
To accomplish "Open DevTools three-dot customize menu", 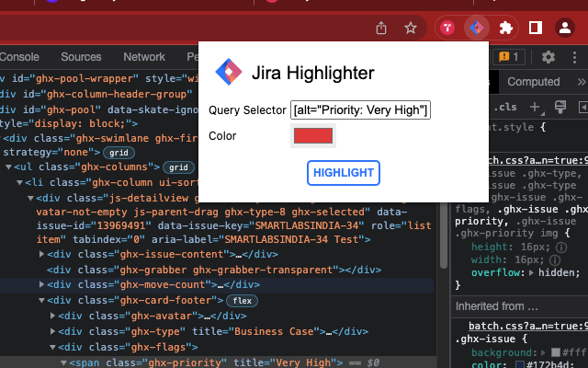I will 574,57.
